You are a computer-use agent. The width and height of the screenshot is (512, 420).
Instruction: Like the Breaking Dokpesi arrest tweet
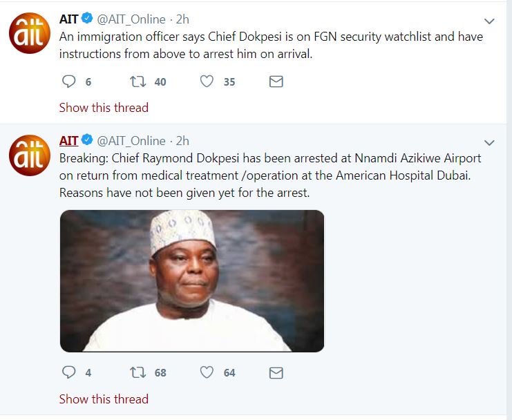(207, 372)
